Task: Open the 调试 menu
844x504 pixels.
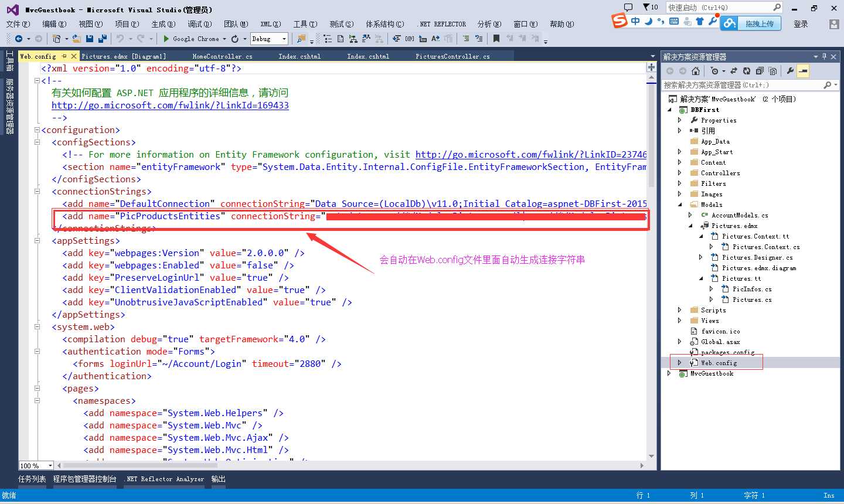Action: click(x=199, y=24)
